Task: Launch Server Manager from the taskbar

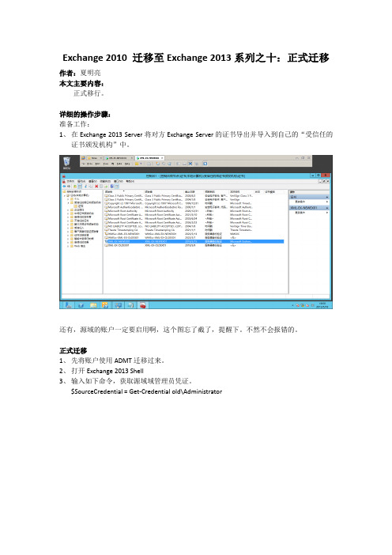Action: click(68, 304)
